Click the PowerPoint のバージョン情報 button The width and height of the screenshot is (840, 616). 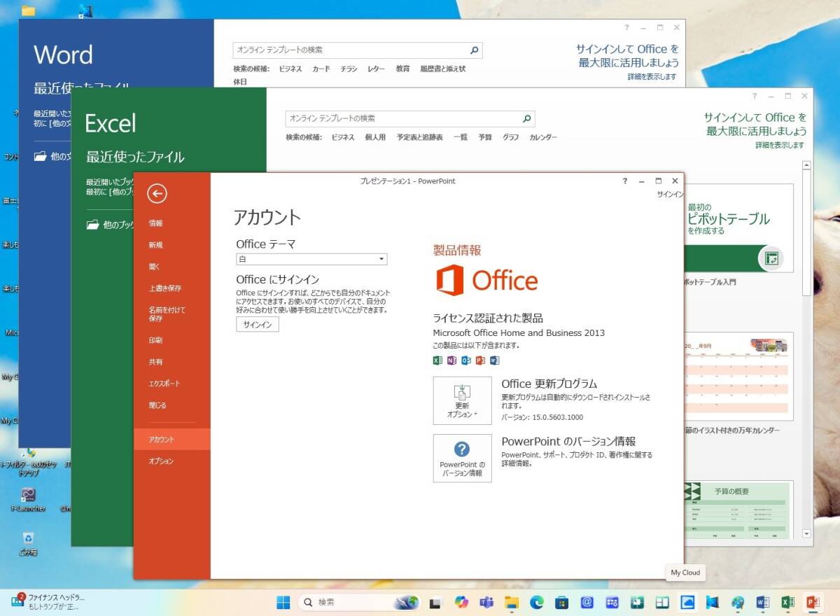(462, 458)
